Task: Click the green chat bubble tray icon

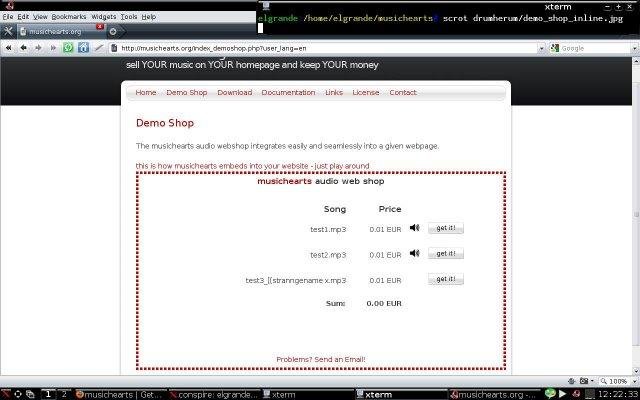Action: tap(550, 394)
